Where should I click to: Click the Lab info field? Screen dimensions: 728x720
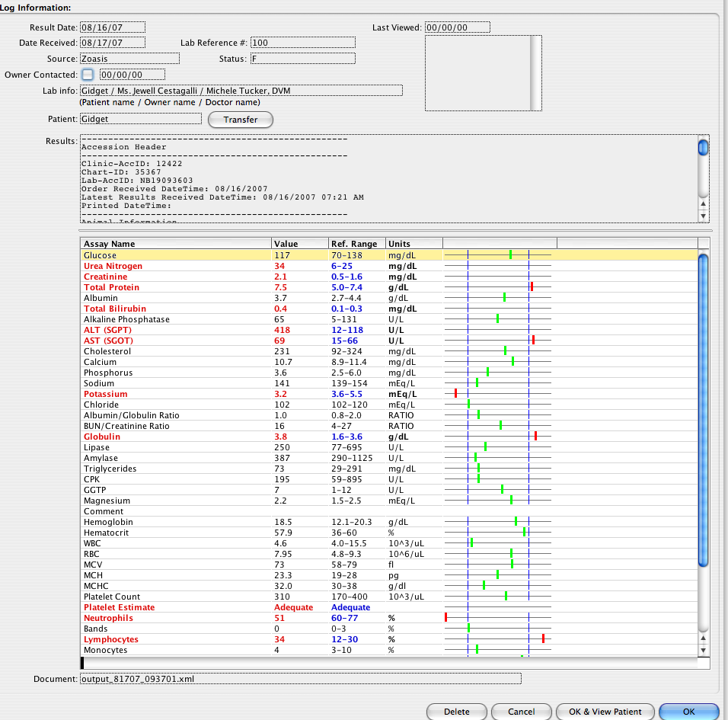coord(241,91)
